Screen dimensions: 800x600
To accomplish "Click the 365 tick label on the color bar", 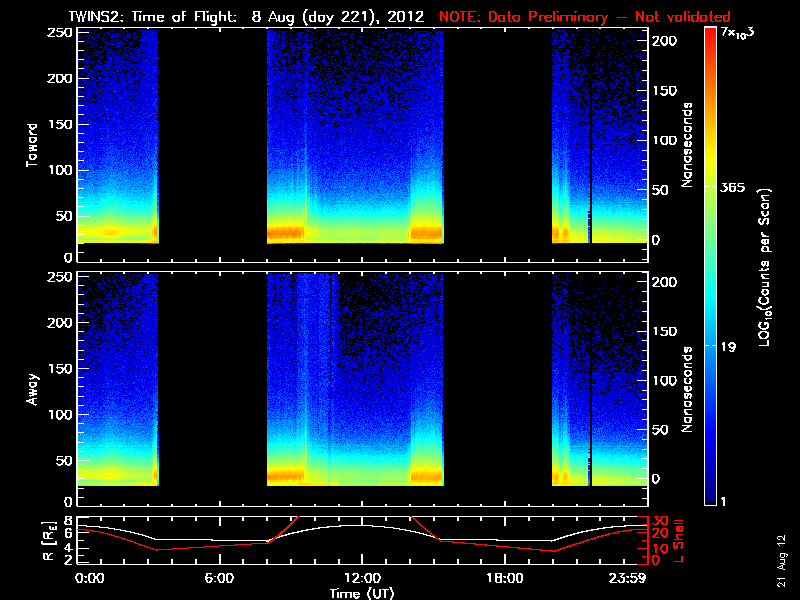I will [733, 188].
